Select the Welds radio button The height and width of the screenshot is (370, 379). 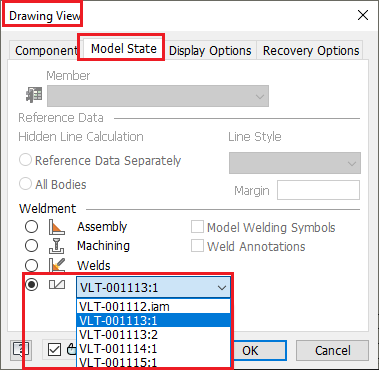pos(31,265)
